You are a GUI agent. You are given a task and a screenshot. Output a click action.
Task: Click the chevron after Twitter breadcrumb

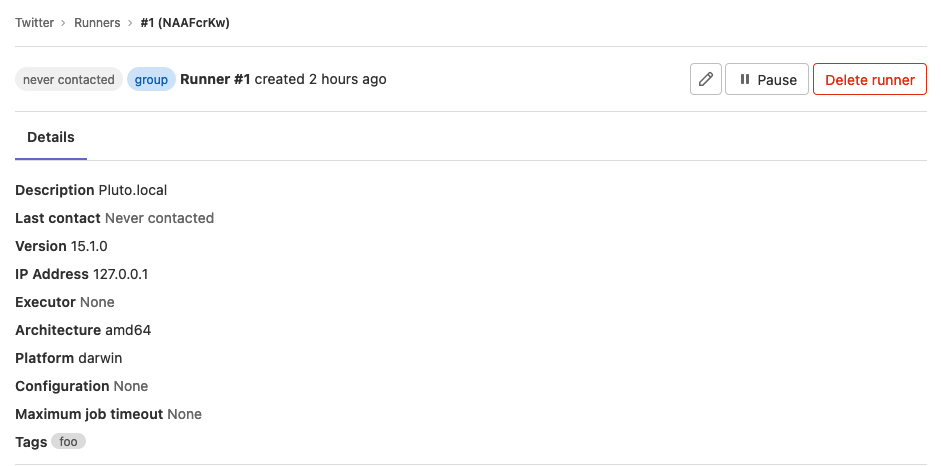[64, 22]
